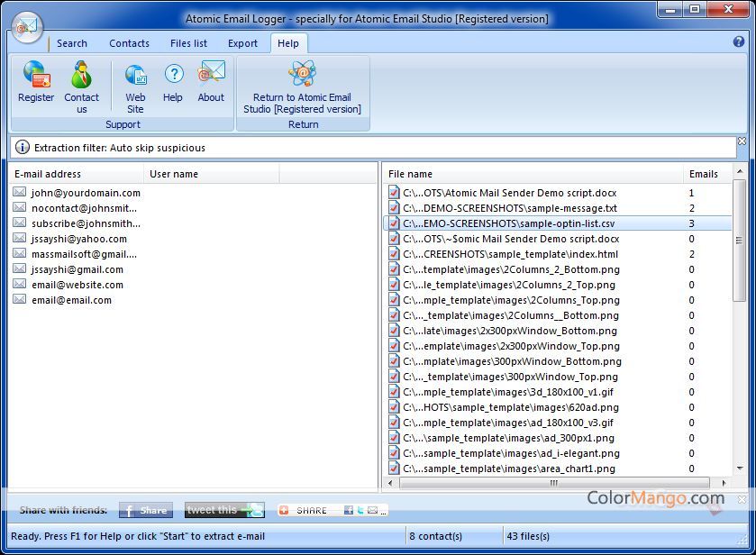Share on Facebook button

tap(145, 510)
